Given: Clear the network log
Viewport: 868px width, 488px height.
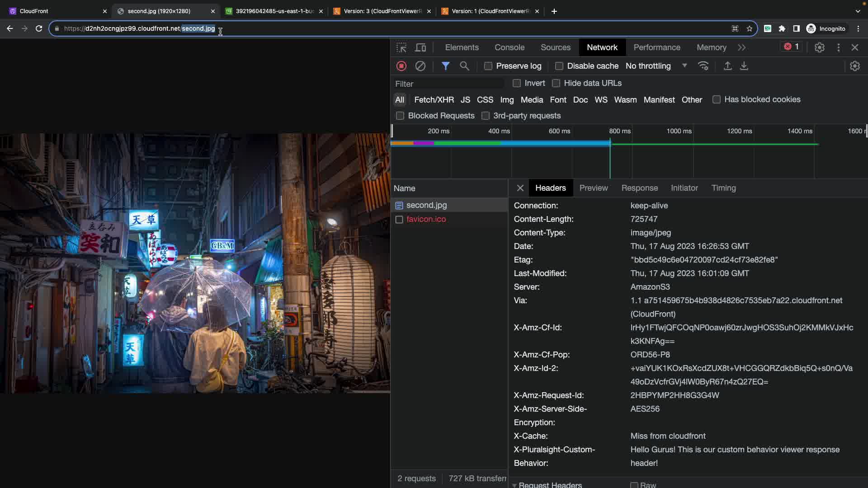Looking at the screenshot, I should click(420, 66).
